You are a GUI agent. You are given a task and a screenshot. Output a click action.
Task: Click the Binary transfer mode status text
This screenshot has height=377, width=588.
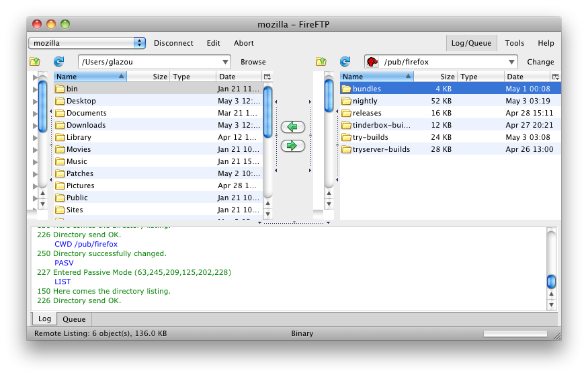pos(302,333)
